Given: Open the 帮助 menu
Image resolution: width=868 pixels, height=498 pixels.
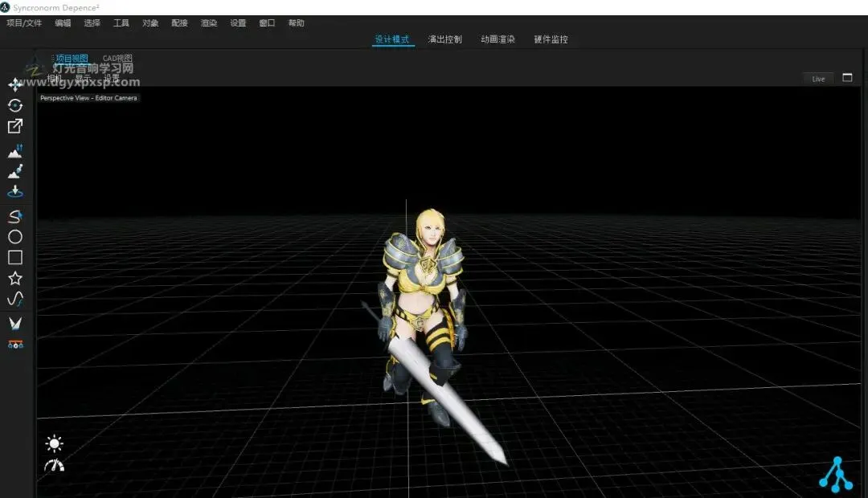Looking at the screenshot, I should pos(296,22).
